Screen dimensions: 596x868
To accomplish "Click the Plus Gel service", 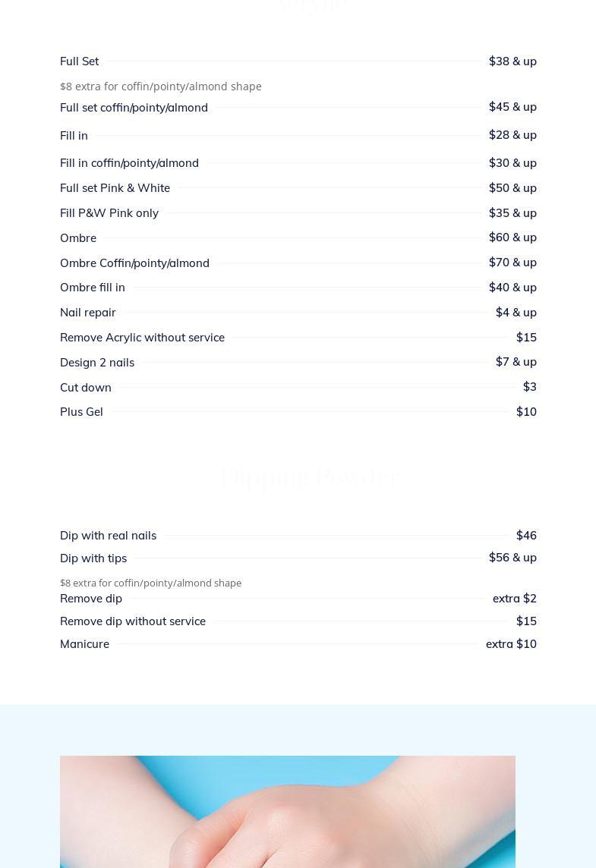I will pyautogui.click(x=81, y=412).
